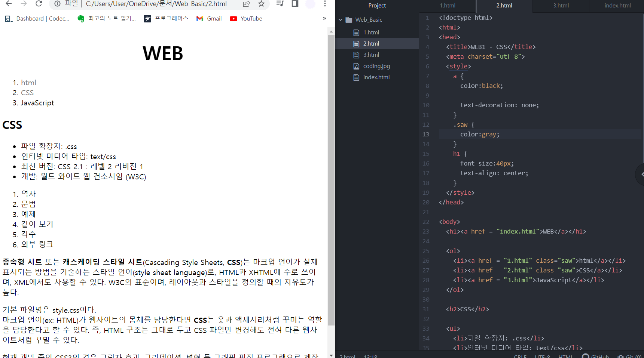Open the Dashboard Codecademy bookmark
Image resolution: width=644 pixels, height=358 pixels.
(37, 19)
